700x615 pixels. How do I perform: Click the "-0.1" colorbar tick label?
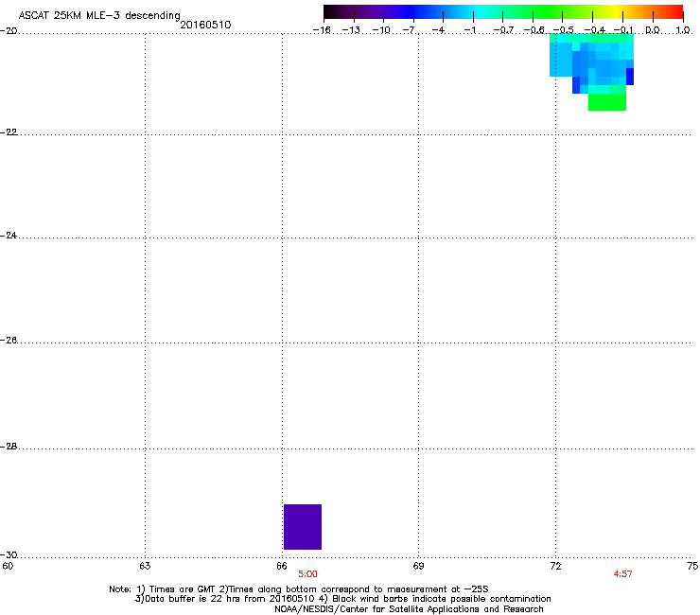[623, 30]
